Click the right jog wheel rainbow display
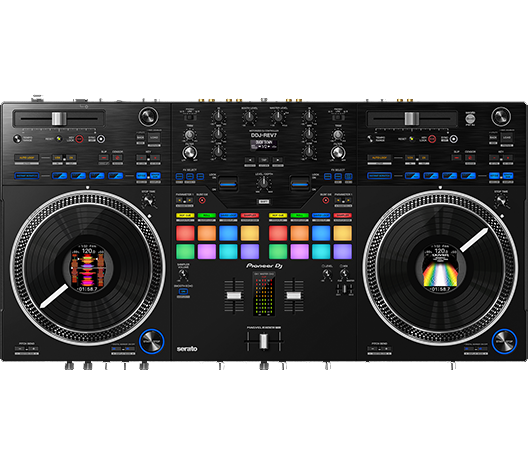 pyautogui.click(x=440, y=268)
